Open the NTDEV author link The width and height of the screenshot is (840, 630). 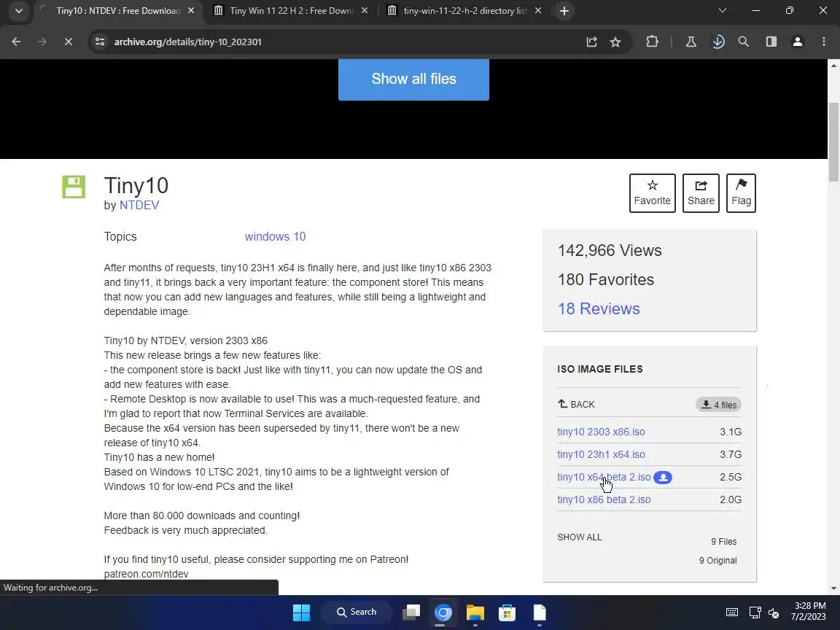point(139,205)
